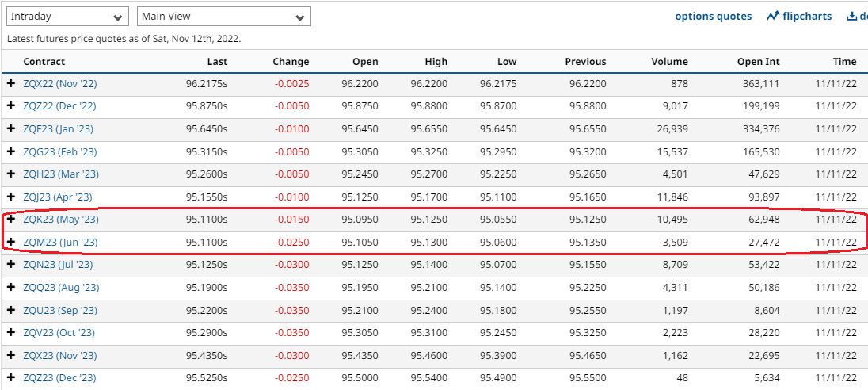This screenshot has height=390, width=868.
Task: Sort by the Change column header
Action: tap(291, 62)
